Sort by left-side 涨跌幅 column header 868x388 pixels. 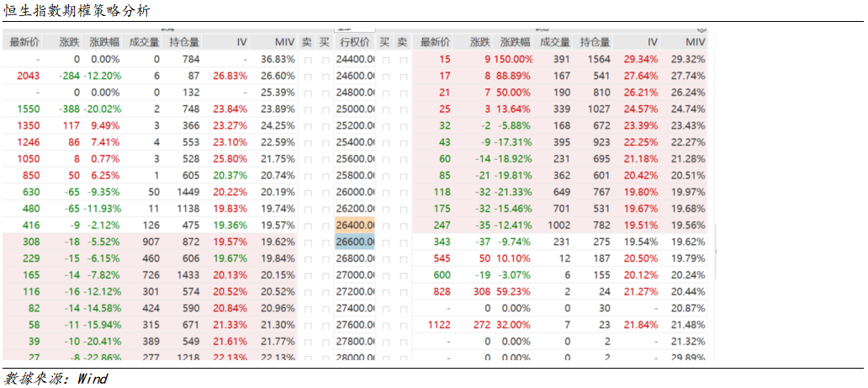(x=104, y=42)
